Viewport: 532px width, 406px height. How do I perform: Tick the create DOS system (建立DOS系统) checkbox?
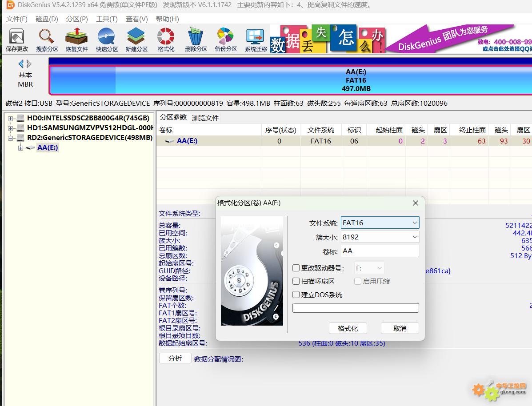(296, 295)
